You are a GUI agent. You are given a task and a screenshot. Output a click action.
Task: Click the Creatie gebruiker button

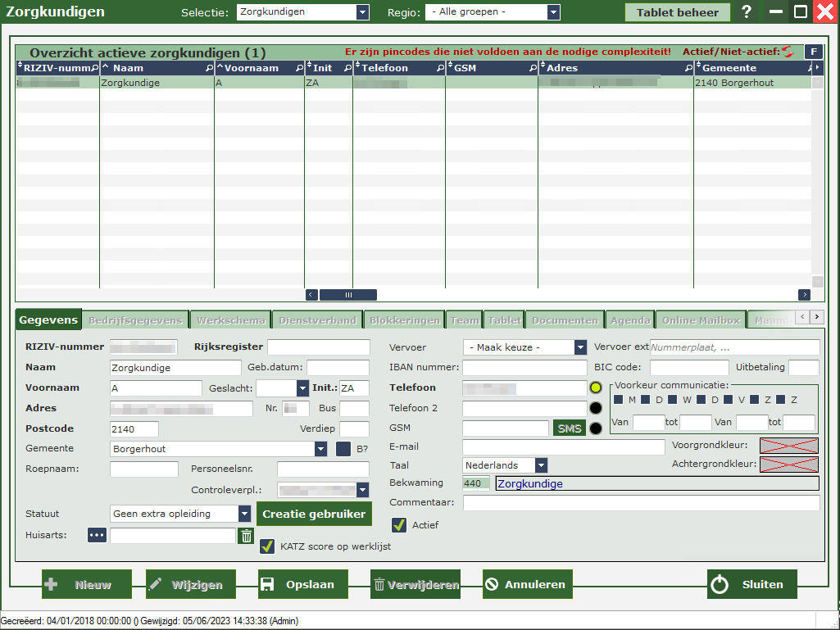point(314,514)
